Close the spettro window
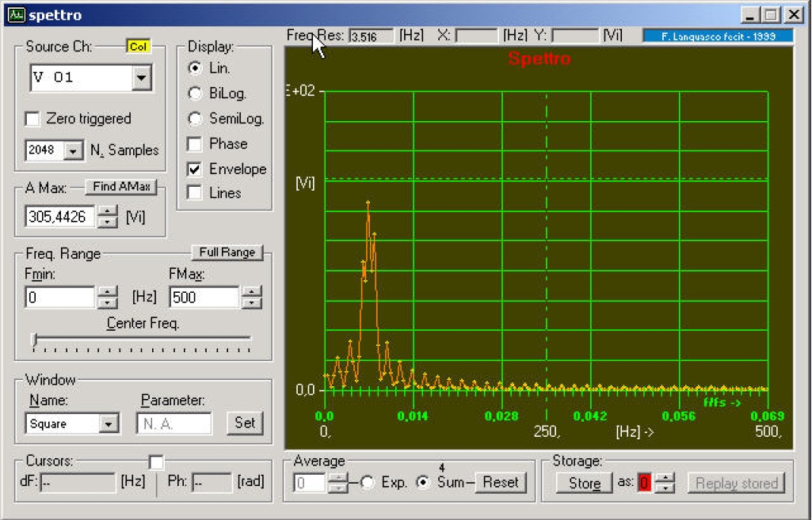 click(794, 15)
